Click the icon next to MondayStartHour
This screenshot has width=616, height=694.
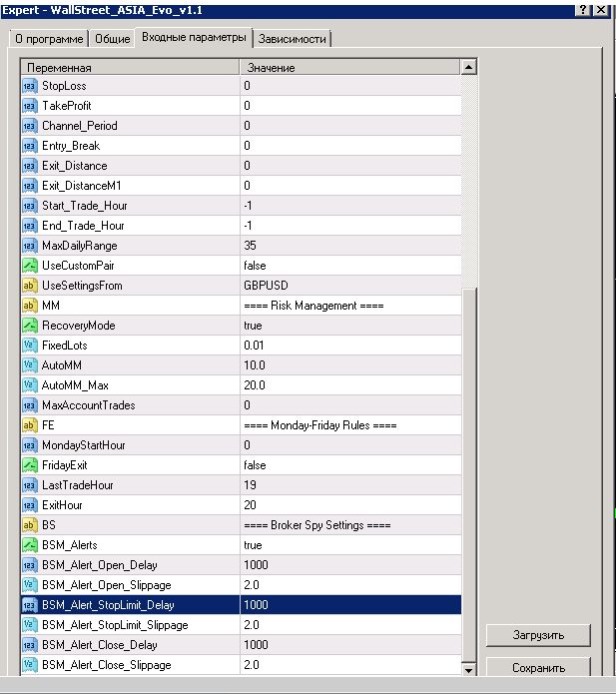(x=30, y=445)
